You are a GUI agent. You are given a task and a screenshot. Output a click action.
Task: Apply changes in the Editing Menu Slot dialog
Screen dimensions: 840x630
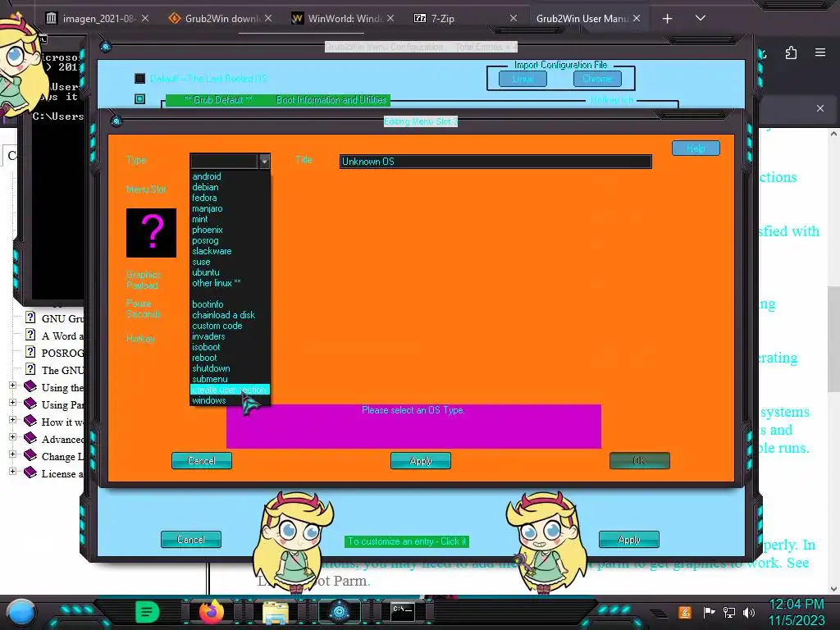pos(421,461)
